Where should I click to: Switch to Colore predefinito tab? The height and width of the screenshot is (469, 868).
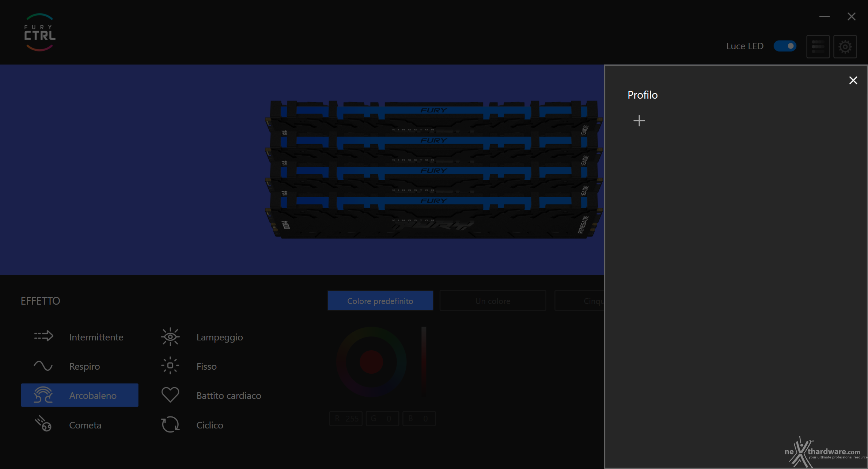coord(380,301)
